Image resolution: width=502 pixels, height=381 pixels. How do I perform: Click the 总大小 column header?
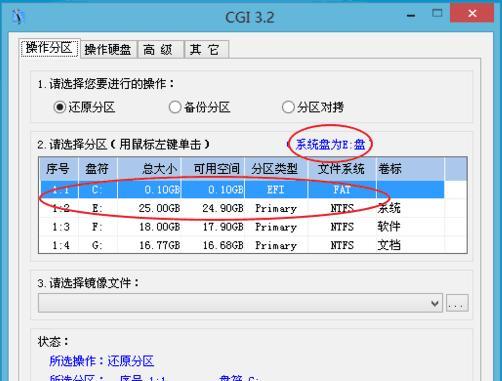click(149, 169)
